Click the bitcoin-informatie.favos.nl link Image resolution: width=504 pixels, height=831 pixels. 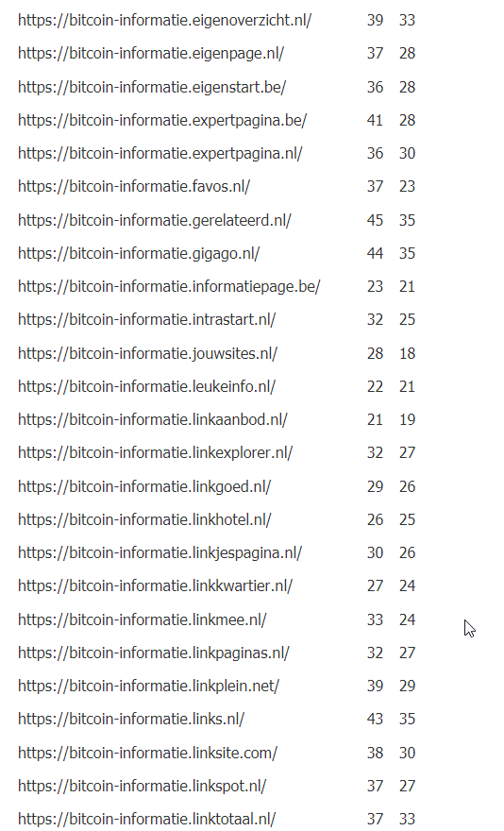pyautogui.click(x=134, y=187)
